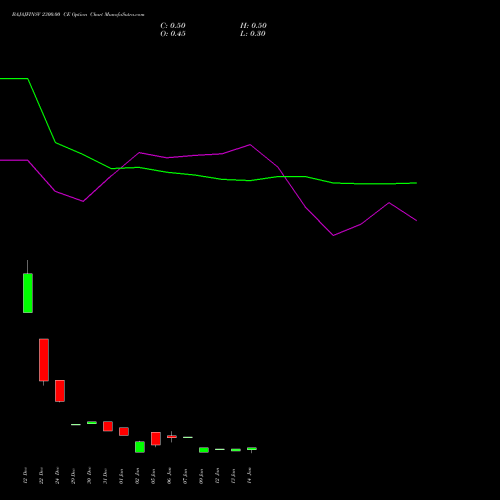Click the 13 Jan date label
This screenshot has width=500, height=500.
(233, 476)
